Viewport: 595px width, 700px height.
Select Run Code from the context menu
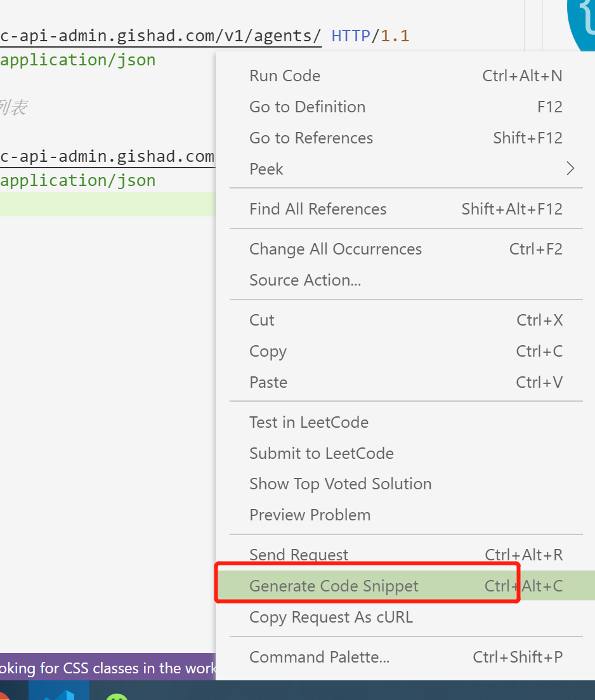tap(285, 76)
